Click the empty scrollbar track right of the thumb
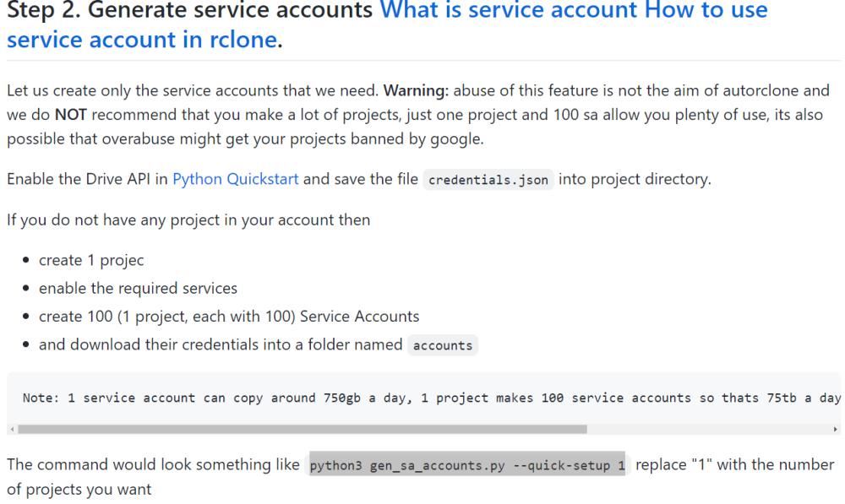Image resolution: width=845 pixels, height=504 pixels. coord(709,429)
